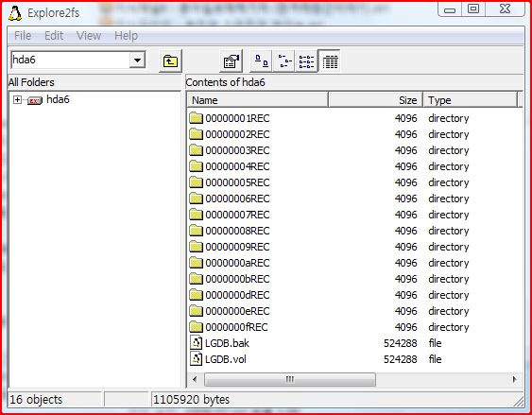
Task: Click the folder icon of 00000002REC
Action: point(196,134)
